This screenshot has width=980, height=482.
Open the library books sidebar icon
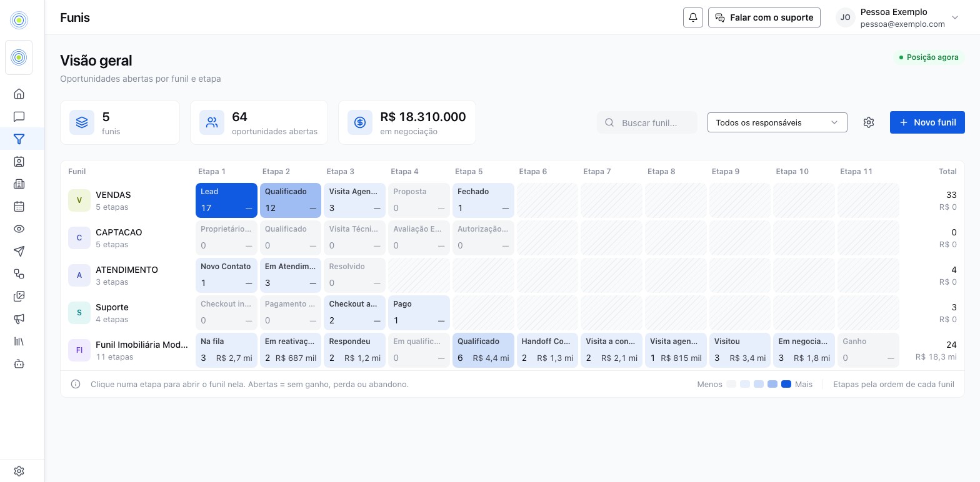19,341
